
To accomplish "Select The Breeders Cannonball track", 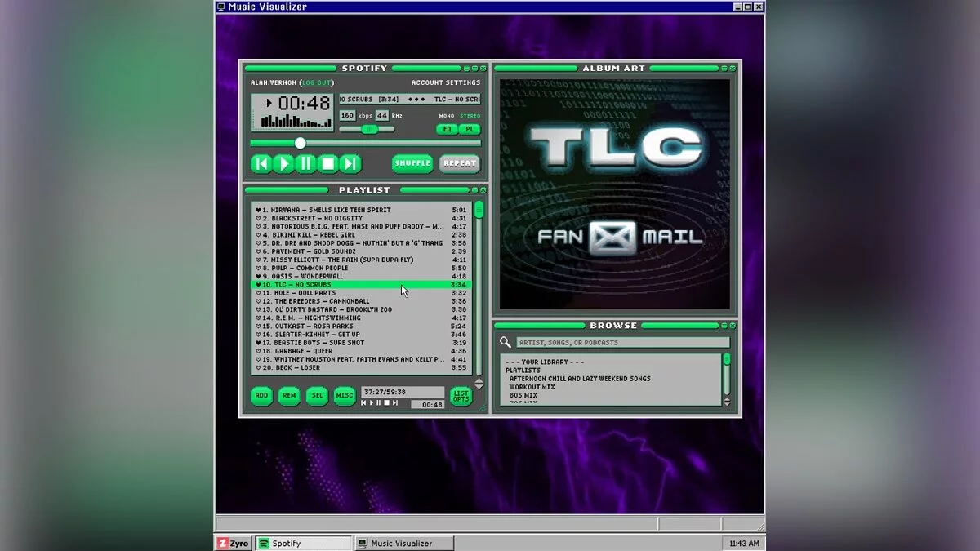I will coord(362,301).
